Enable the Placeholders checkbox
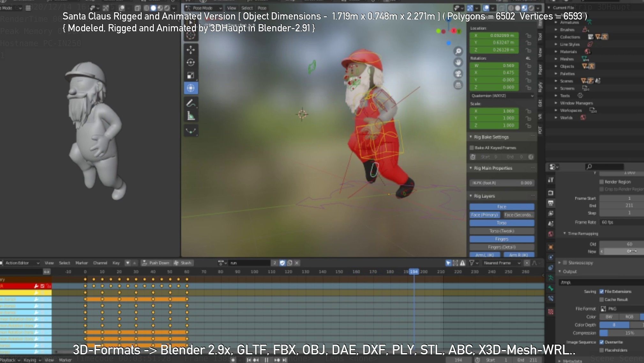 coord(602,350)
